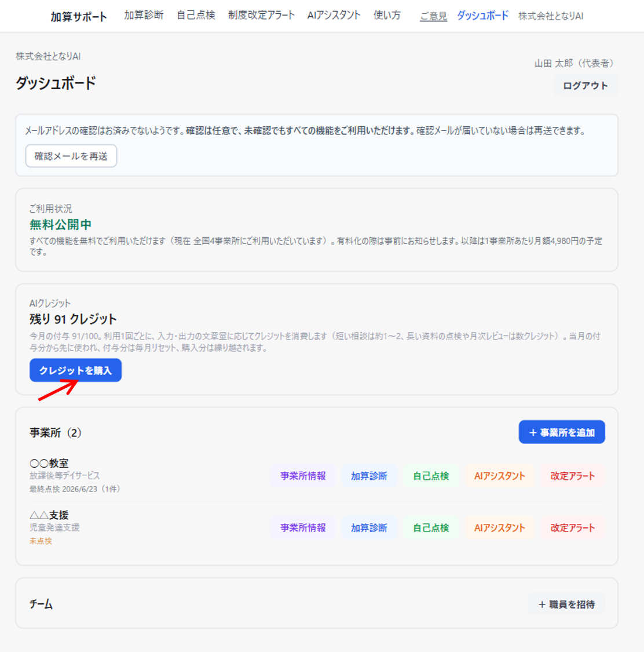
Task: Click the ダッシュボード page heading
Action: pos(56,83)
